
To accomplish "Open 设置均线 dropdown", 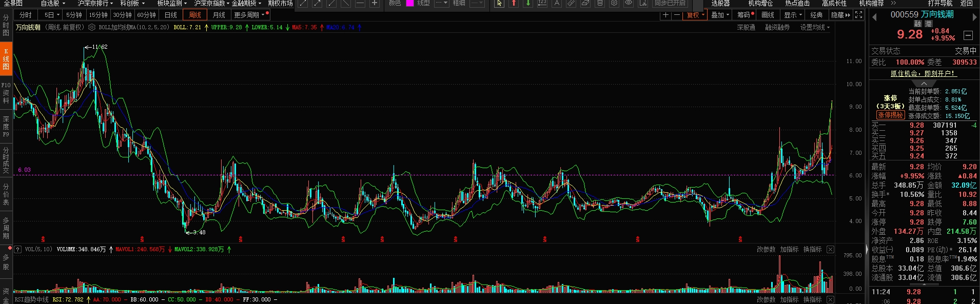I will [815, 27].
